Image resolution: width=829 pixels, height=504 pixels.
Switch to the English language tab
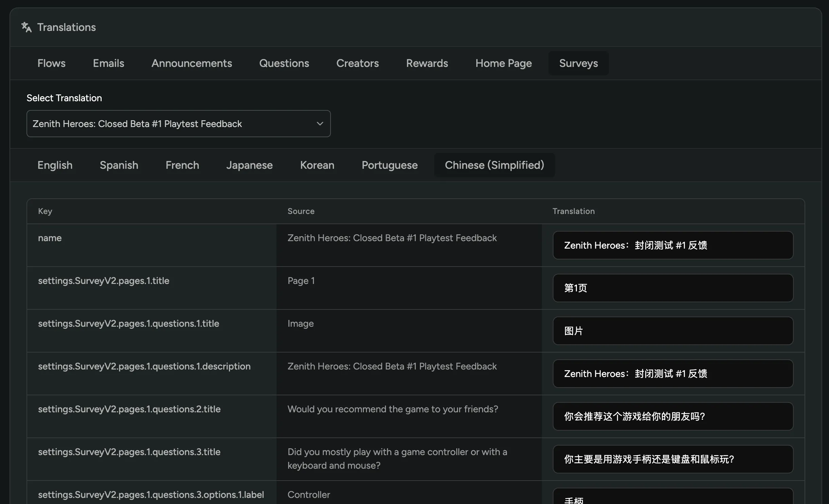click(x=55, y=165)
